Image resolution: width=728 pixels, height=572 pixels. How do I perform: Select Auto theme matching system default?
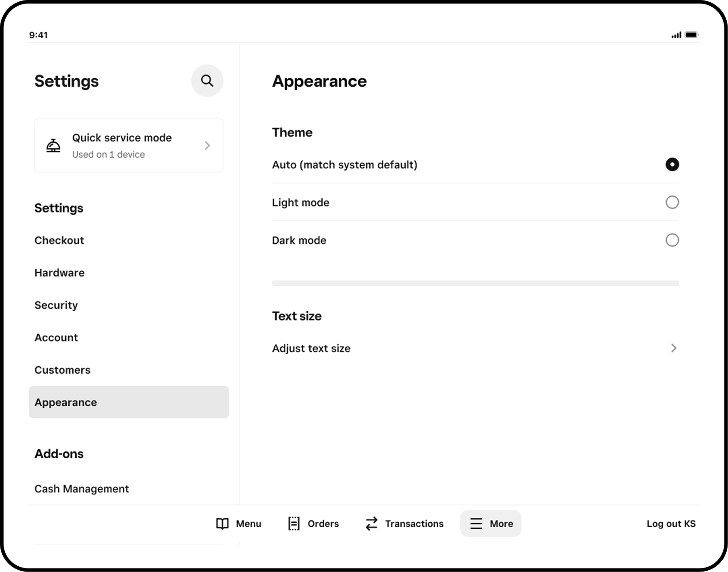tap(672, 164)
